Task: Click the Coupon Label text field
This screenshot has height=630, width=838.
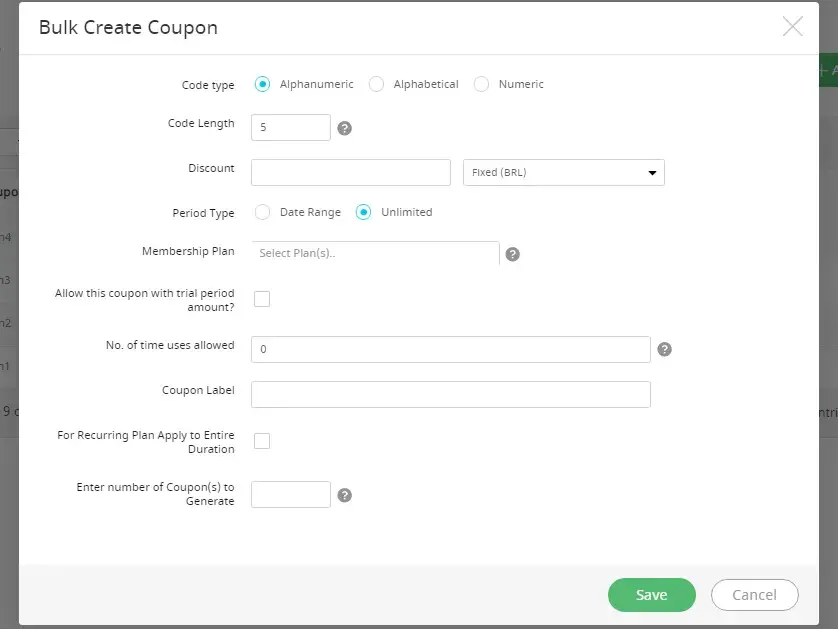Action: [x=450, y=394]
